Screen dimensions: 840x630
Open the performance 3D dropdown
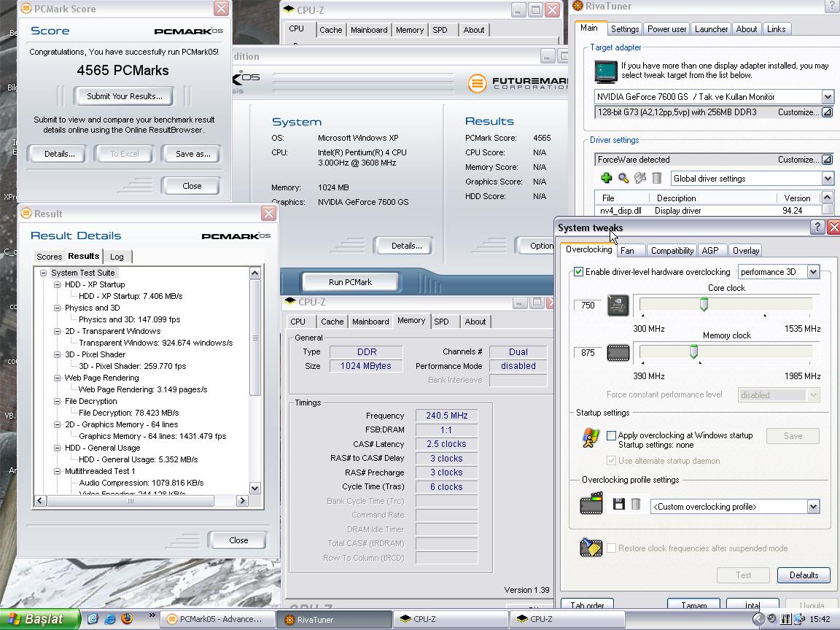click(813, 271)
